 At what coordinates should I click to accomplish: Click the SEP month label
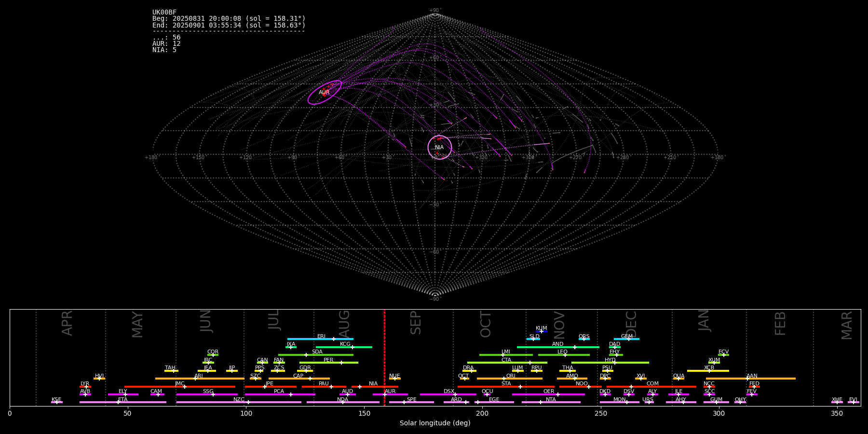click(416, 323)
